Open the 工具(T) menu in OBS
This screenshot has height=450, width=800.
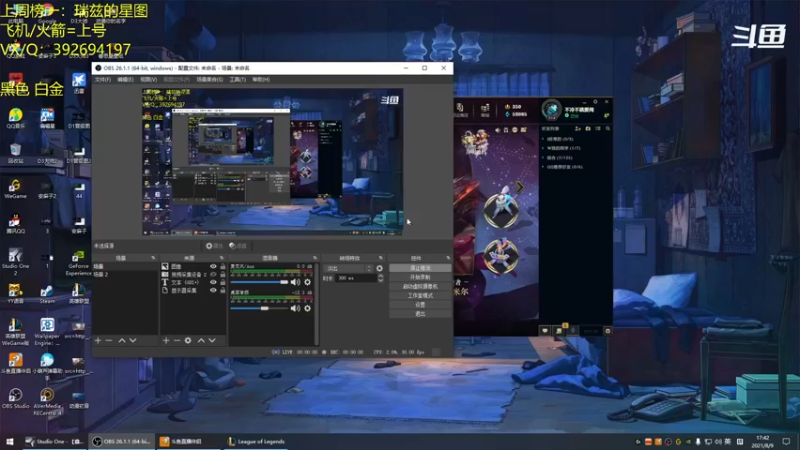(237, 80)
